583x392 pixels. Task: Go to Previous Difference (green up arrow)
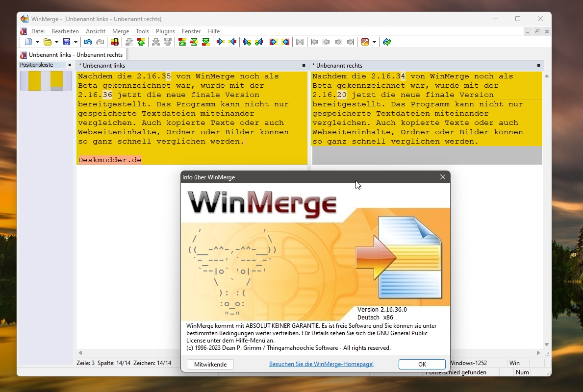point(141,42)
